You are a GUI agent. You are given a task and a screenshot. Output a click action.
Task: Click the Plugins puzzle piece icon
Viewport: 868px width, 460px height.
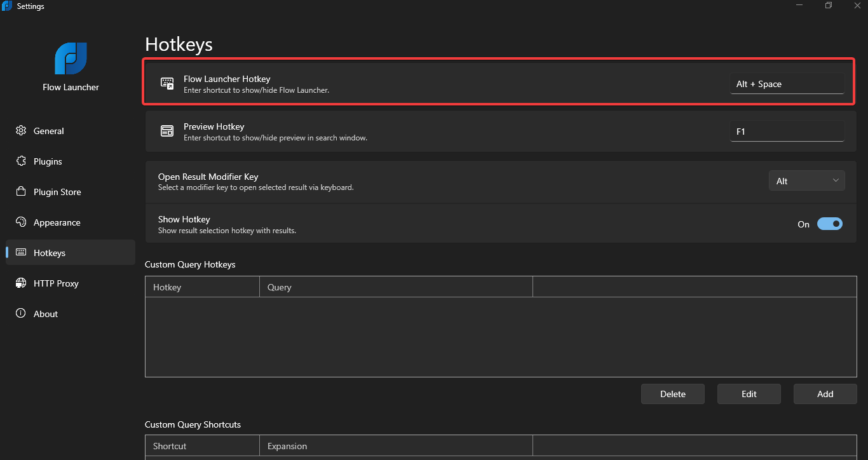tap(21, 161)
